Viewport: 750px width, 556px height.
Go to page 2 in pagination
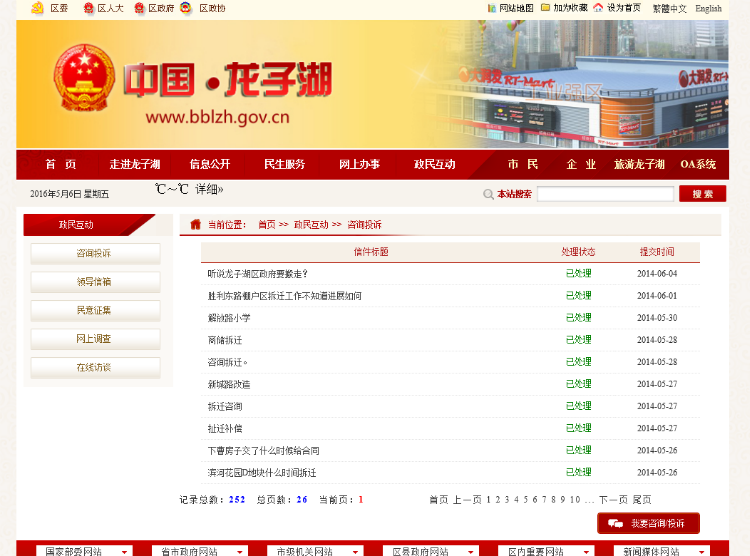pos(498,500)
